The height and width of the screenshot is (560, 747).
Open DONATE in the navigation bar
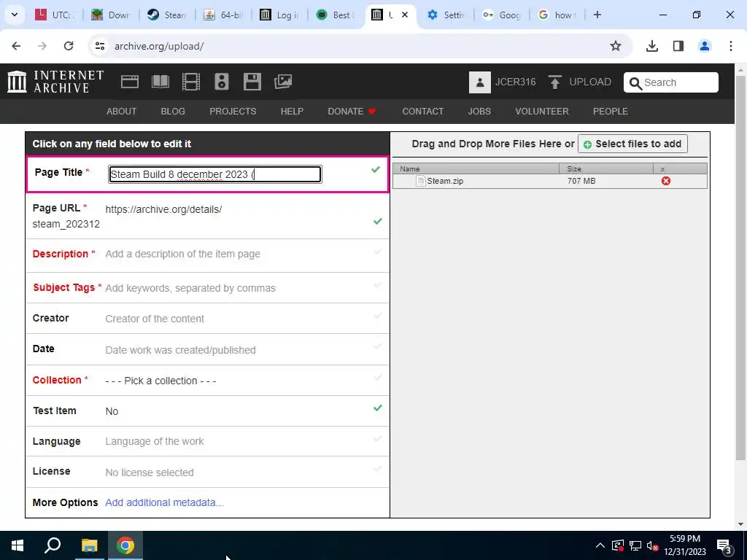pos(352,112)
